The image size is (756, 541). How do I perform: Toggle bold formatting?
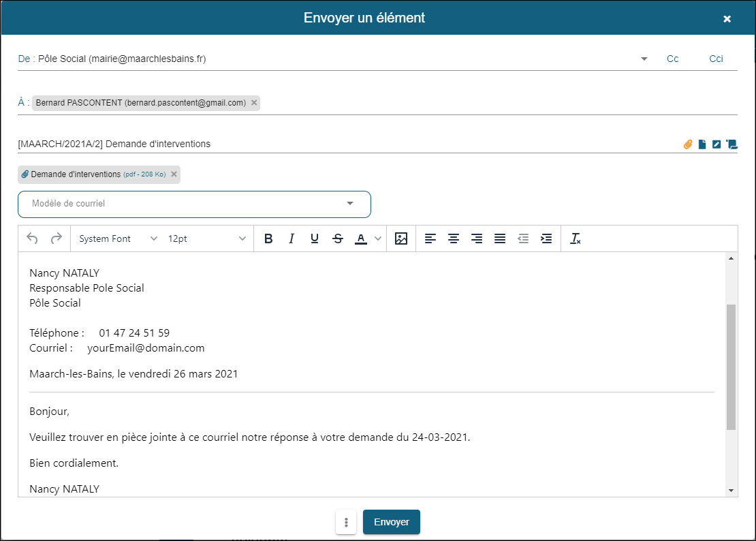point(268,238)
